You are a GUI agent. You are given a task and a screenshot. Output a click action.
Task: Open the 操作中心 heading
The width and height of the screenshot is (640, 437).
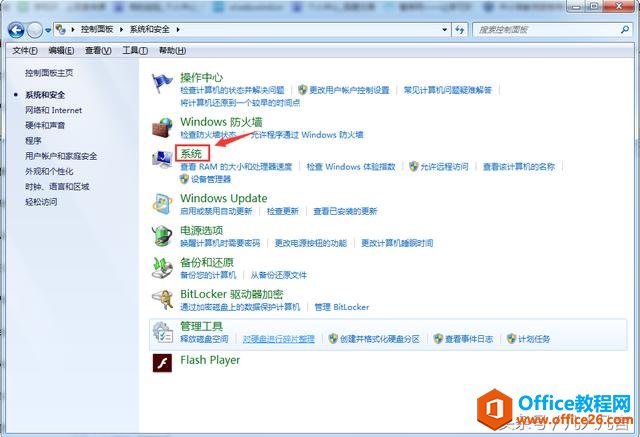pyautogui.click(x=202, y=77)
